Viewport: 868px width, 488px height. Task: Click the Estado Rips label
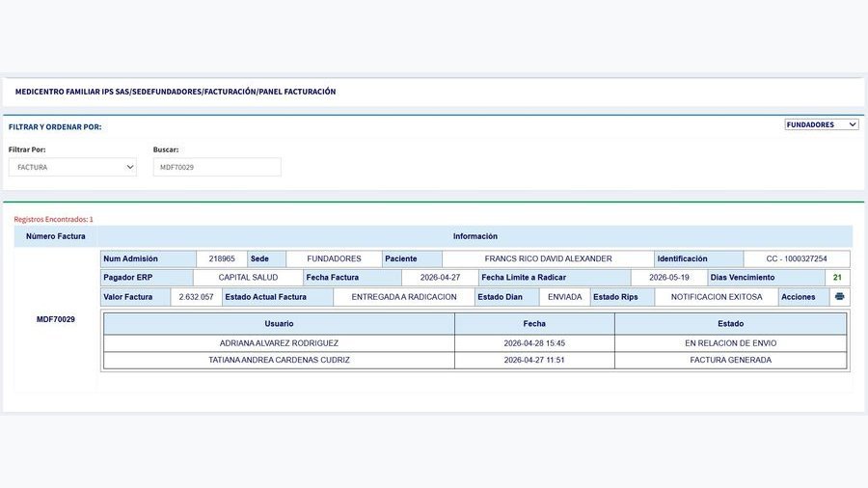(x=615, y=297)
